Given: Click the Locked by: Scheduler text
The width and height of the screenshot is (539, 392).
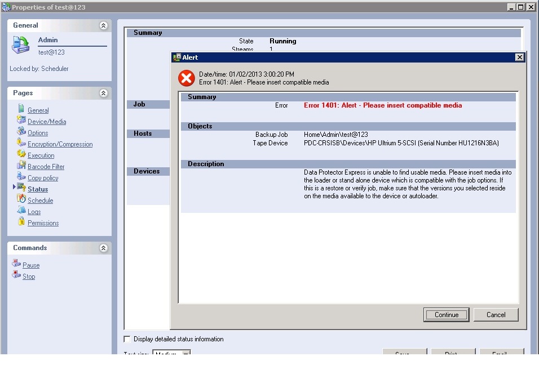Looking at the screenshot, I should pyautogui.click(x=39, y=69).
